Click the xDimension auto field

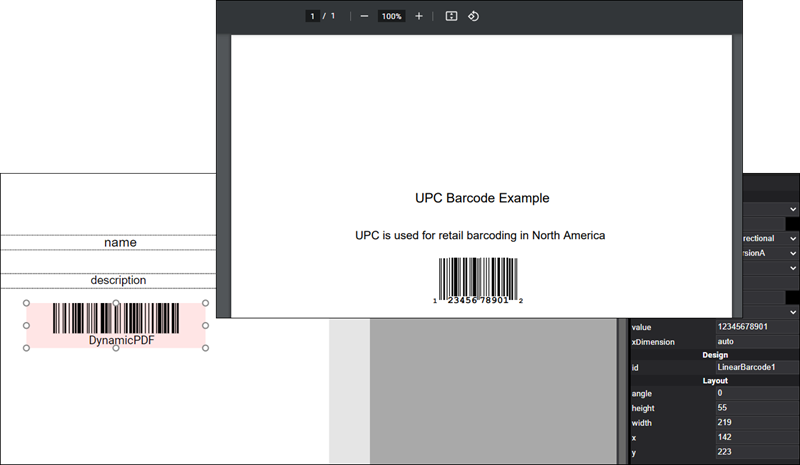pos(756,342)
